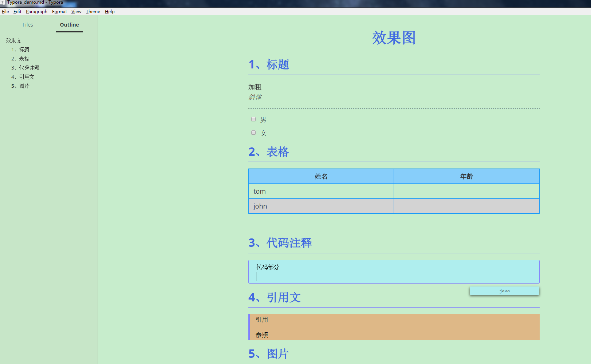Image resolution: width=591 pixels, height=364 pixels.
Task: Select the Outline sidebar tab
Action: [x=70, y=25]
